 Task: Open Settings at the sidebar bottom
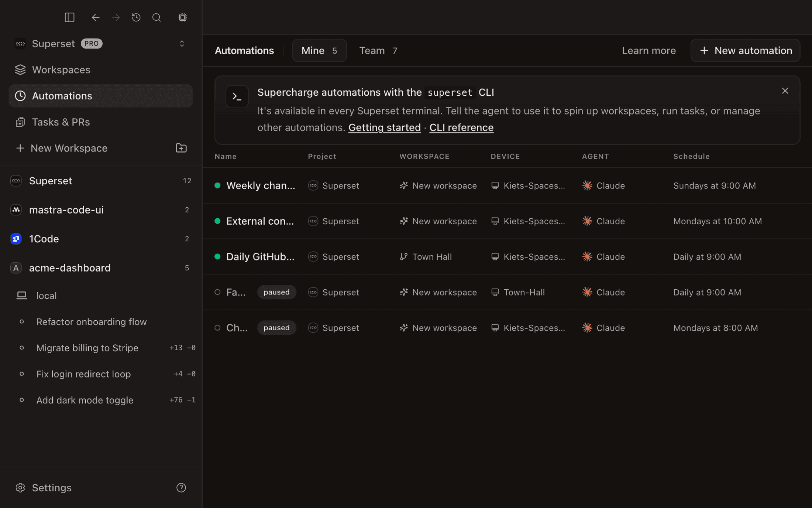point(44,488)
